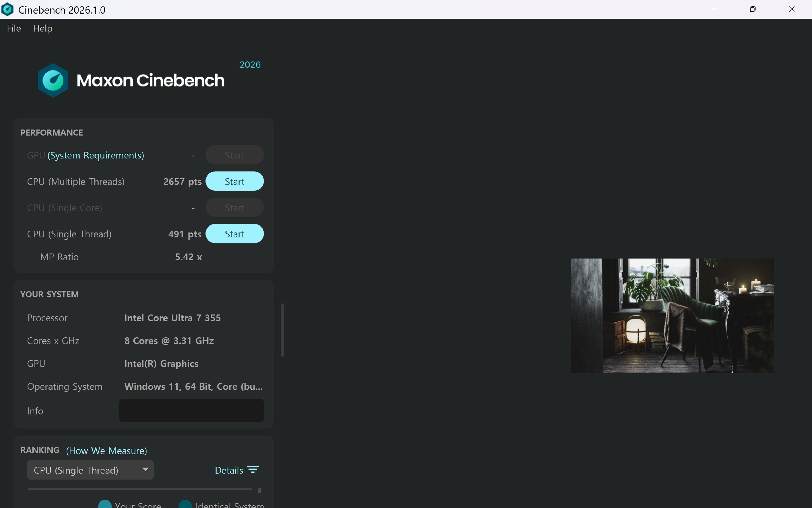Click the Intel(R) Graphics GPU value
812x508 pixels.
[x=161, y=364]
